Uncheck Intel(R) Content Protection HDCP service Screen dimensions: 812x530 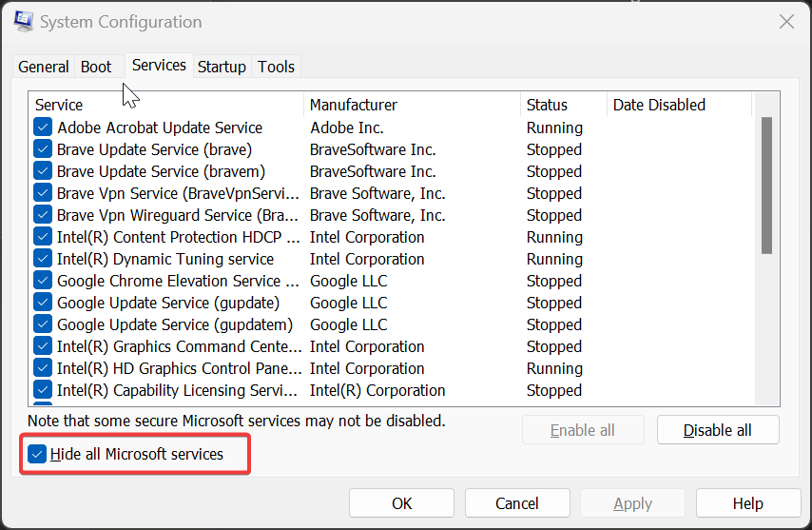(x=43, y=237)
